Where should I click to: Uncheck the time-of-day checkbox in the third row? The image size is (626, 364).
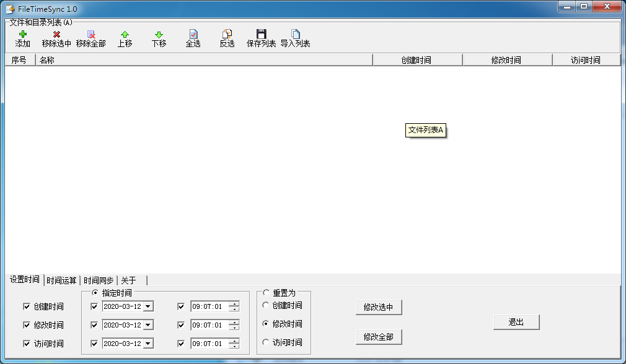[181, 344]
